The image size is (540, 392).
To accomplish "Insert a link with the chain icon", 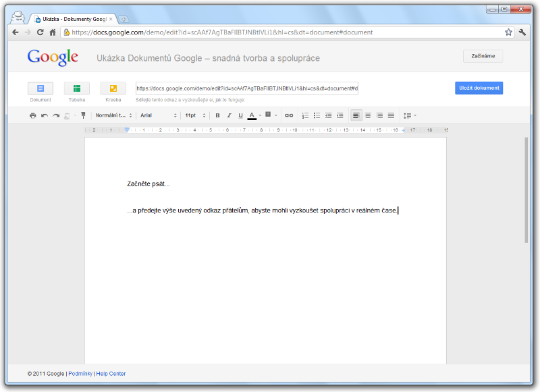I will 289,115.
